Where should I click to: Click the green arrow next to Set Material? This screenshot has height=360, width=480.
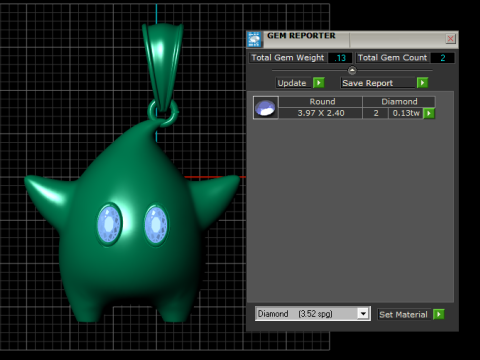point(438,314)
